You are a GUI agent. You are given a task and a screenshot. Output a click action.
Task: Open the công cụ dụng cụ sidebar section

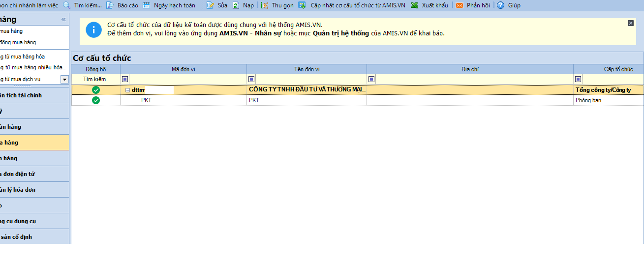[x=34, y=221]
